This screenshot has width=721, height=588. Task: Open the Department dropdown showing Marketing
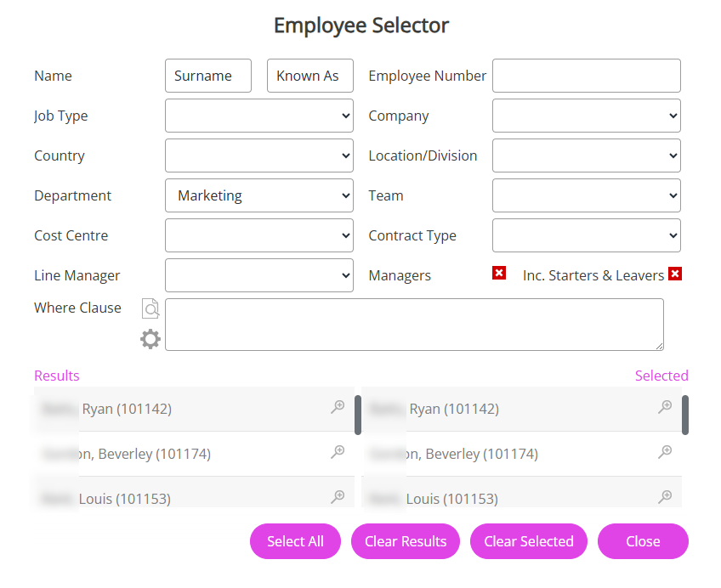pos(259,195)
